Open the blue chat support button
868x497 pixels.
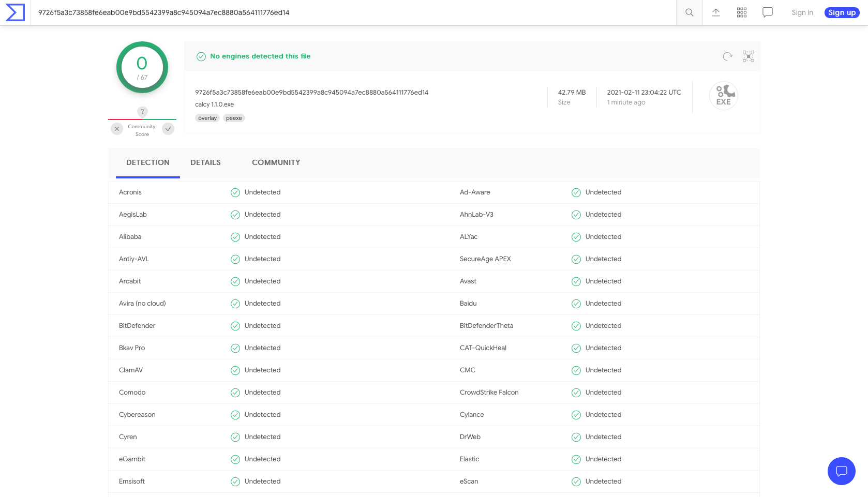[x=842, y=471]
